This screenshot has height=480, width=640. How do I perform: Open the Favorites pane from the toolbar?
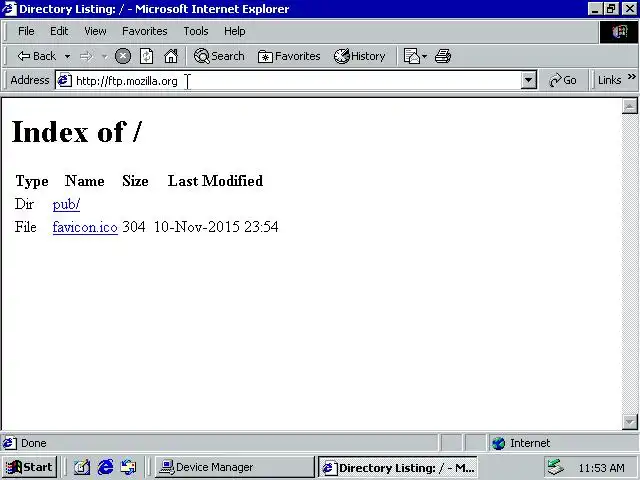tap(289, 56)
